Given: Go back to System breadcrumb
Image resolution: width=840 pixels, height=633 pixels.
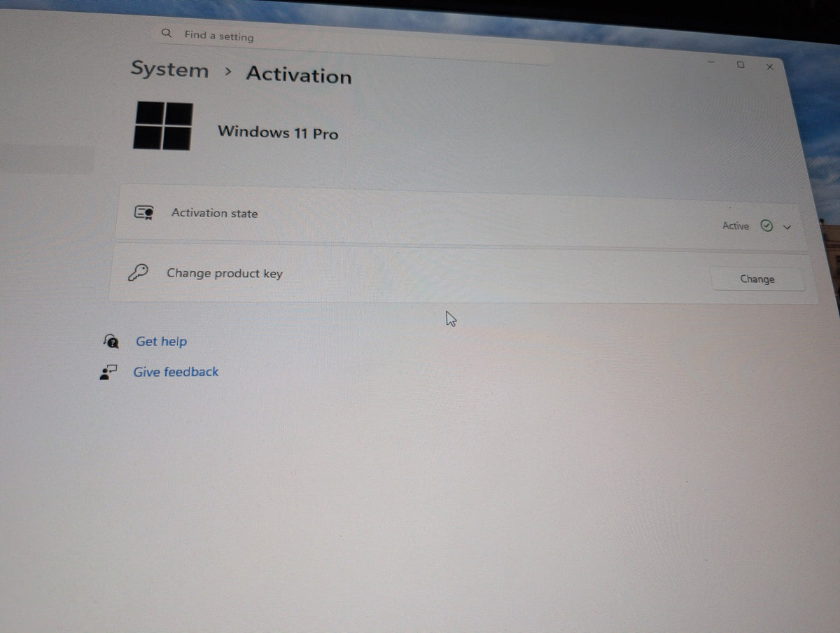Looking at the screenshot, I should click(170, 70).
